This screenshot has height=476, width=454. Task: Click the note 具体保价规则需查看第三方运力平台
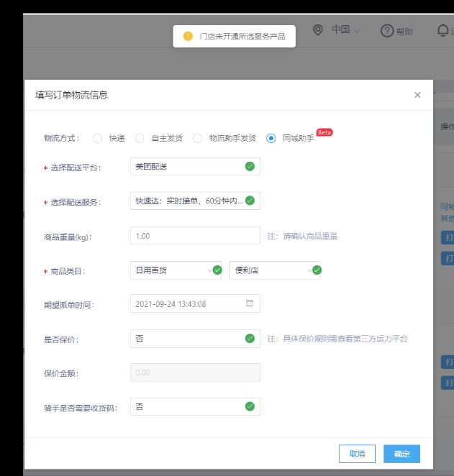[x=345, y=339]
